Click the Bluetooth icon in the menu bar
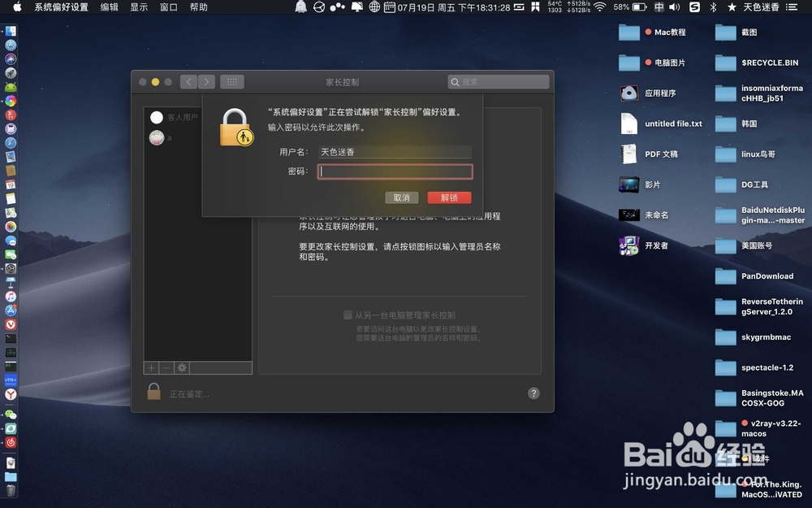Screen dimensions: 812x508 [714, 7]
